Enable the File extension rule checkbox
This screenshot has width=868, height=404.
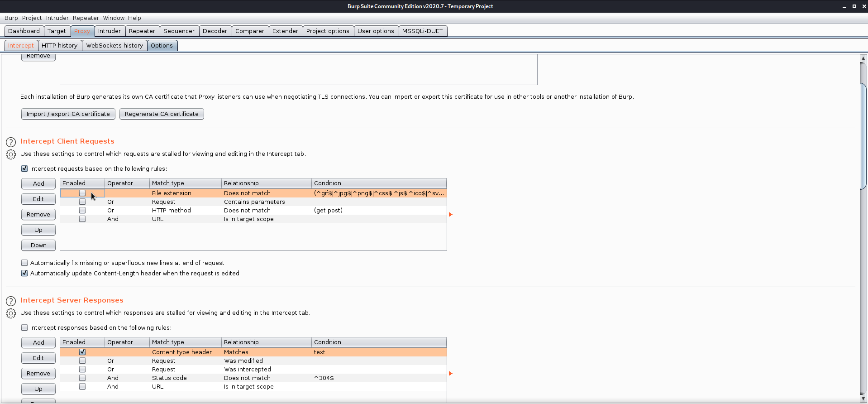(82, 193)
